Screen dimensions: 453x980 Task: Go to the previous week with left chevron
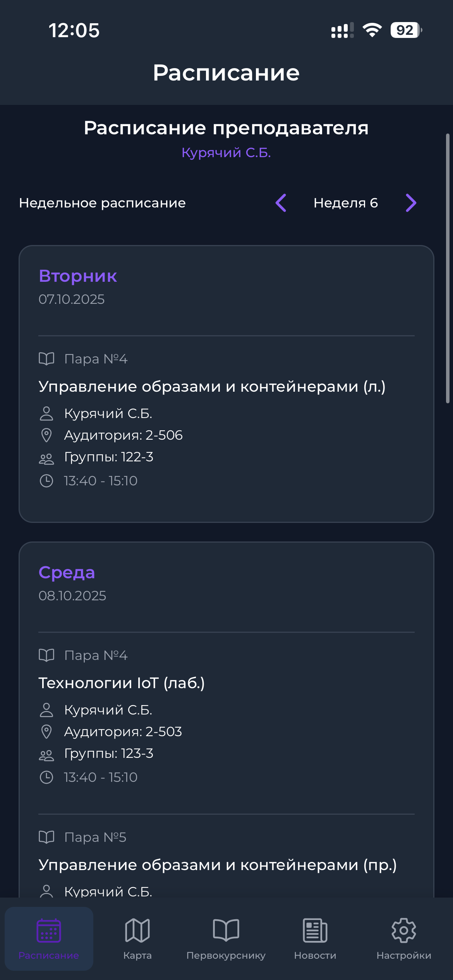click(281, 203)
